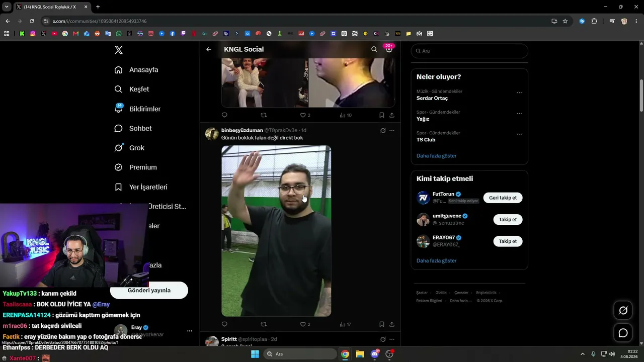Open the floating Grok button

click(623, 311)
